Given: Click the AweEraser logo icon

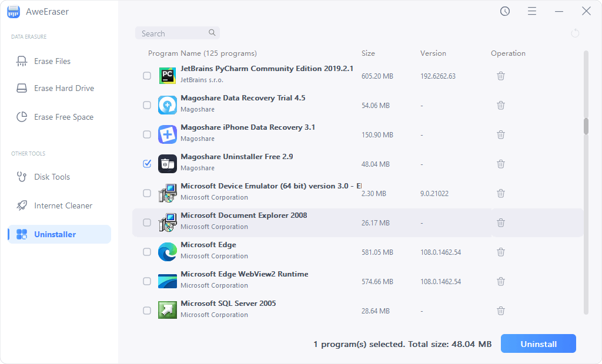Looking at the screenshot, I should (14, 12).
